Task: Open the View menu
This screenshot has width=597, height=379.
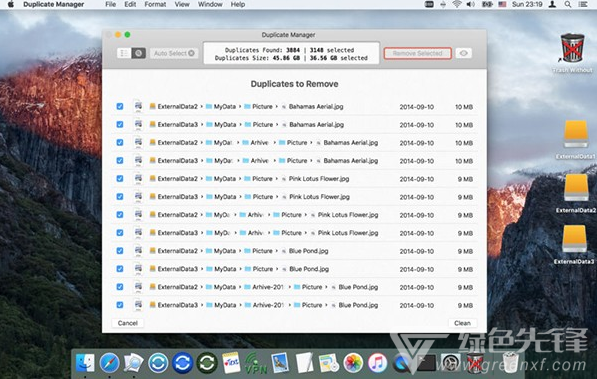Action: pos(182,5)
